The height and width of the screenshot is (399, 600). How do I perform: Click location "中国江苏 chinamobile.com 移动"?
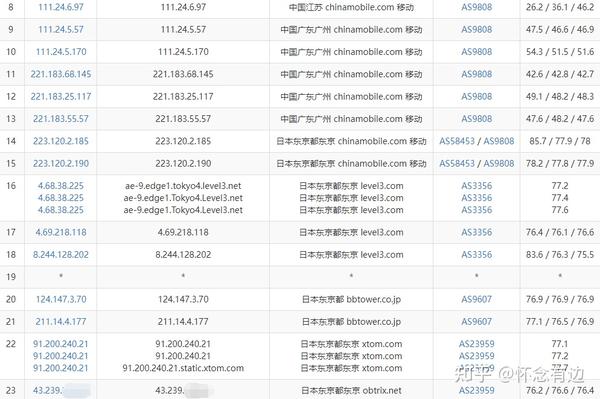point(351,7)
